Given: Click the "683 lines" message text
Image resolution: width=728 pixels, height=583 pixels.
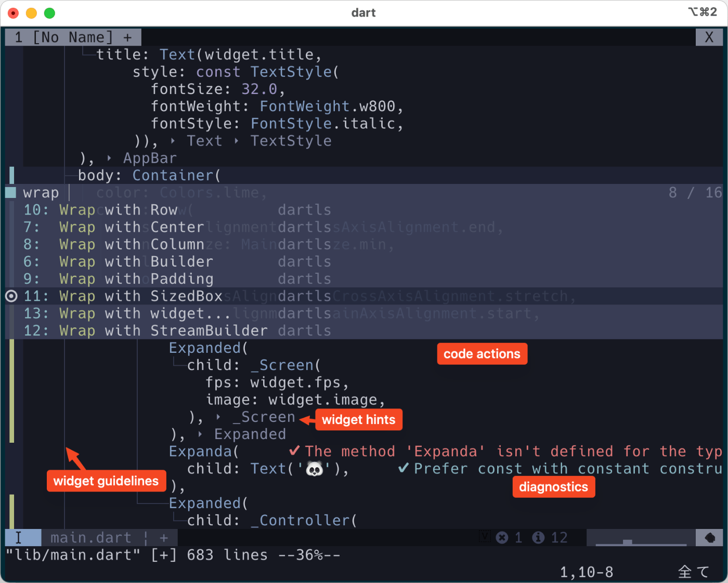Looking at the screenshot, I should tap(227, 555).
